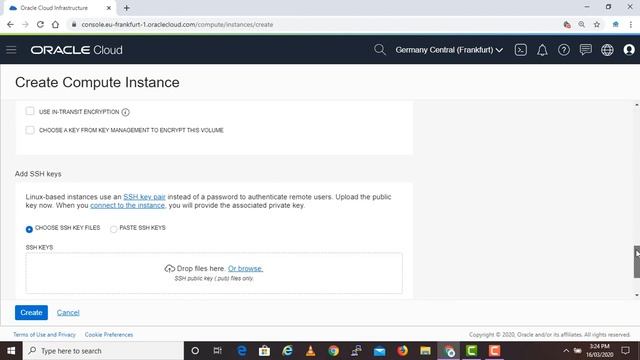This screenshot has height=360, width=640.
Task: Close the Oracle Cloud Infrastructure tab
Action: pos(109,8)
